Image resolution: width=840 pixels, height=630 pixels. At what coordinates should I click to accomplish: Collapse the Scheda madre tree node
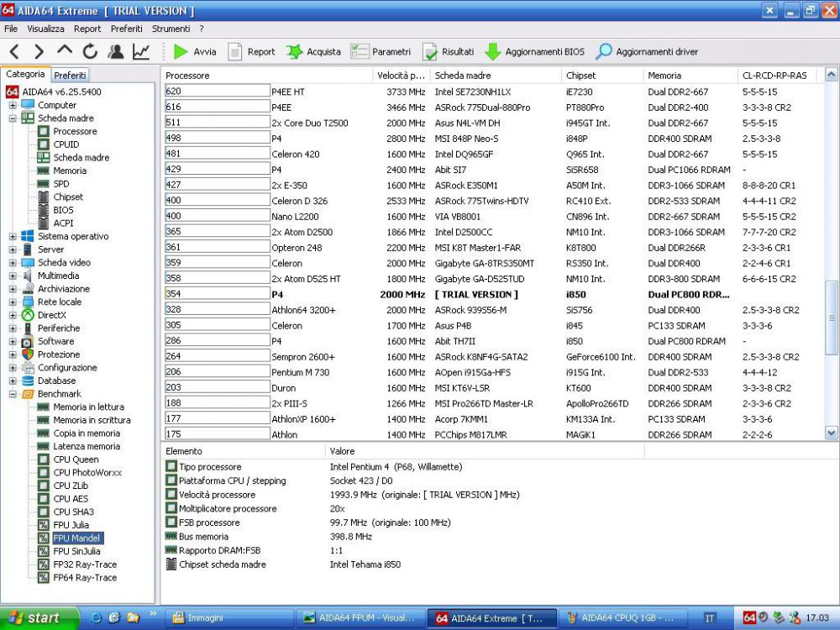[x=13, y=118]
